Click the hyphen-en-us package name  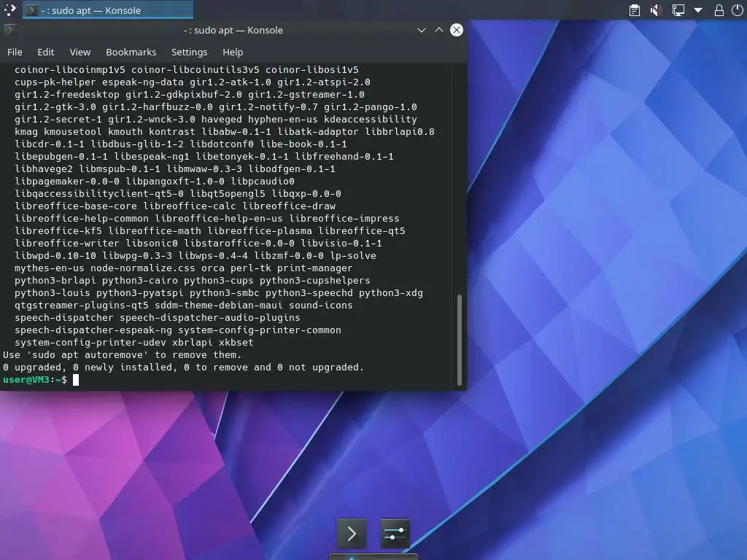283,120
